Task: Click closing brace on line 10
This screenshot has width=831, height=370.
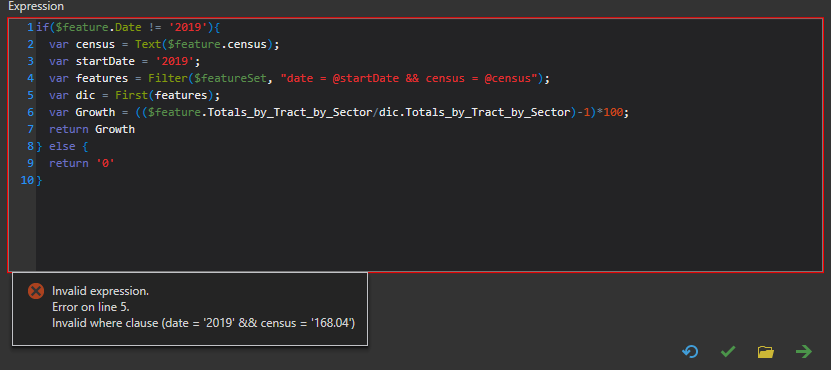Action: (39, 180)
